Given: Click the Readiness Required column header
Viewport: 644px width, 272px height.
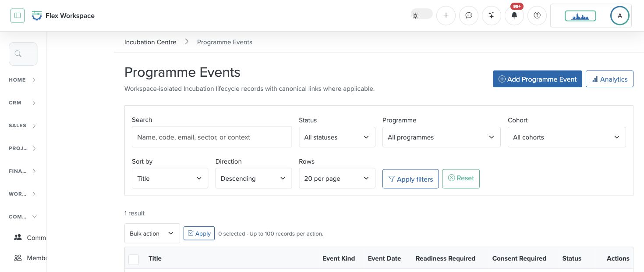Looking at the screenshot, I should (446, 258).
